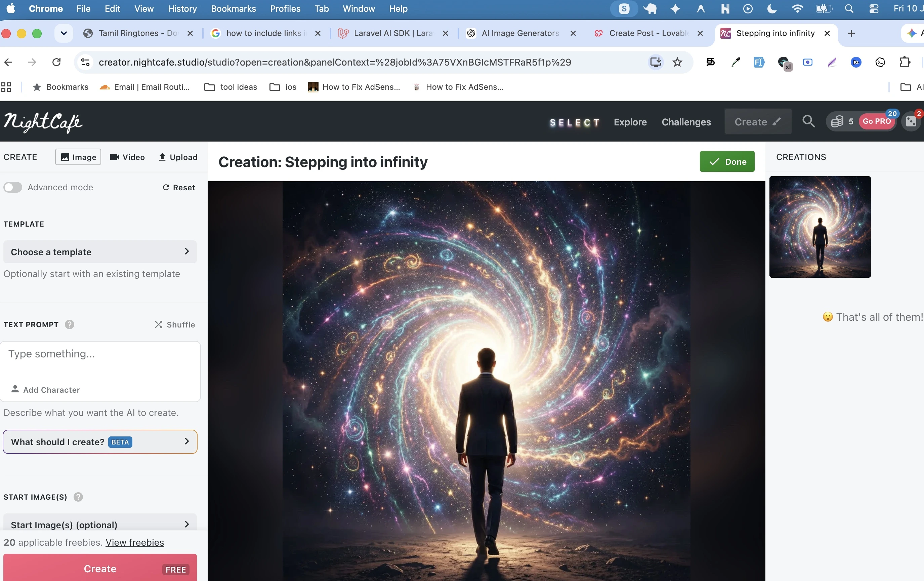Open macOS Control Center icon
The height and width of the screenshot is (581, 924).
[874, 8]
